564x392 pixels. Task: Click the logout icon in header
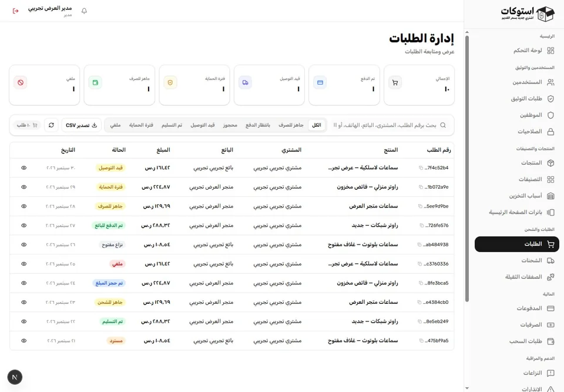15,11
